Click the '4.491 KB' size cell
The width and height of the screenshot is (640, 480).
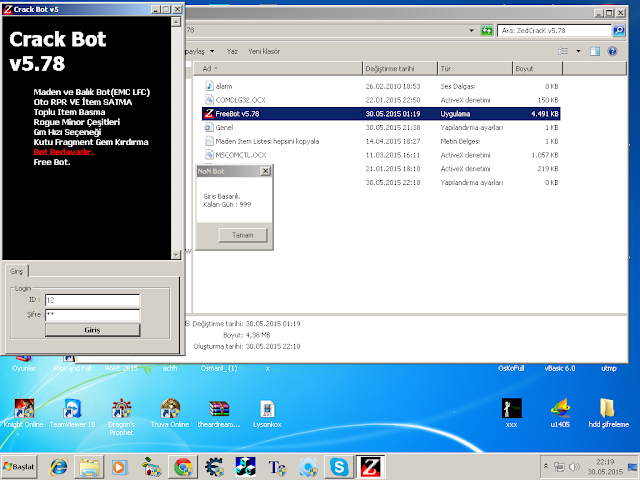544,114
